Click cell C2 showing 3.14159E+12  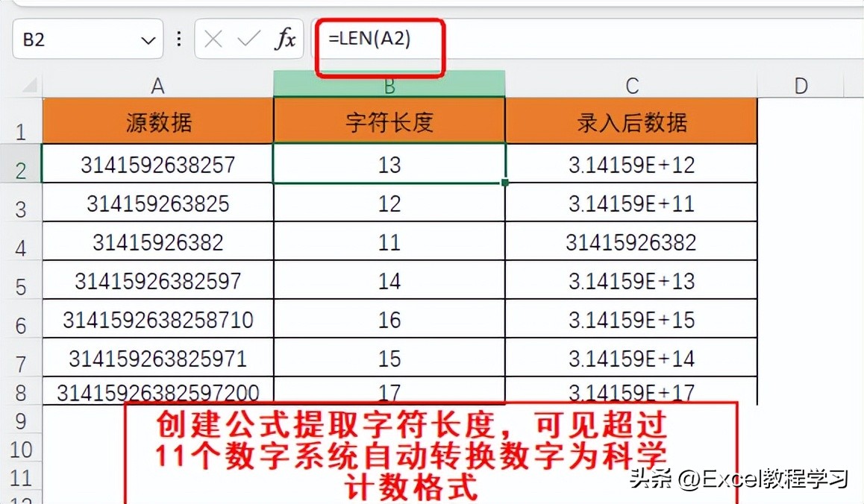click(x=631, y=165)
